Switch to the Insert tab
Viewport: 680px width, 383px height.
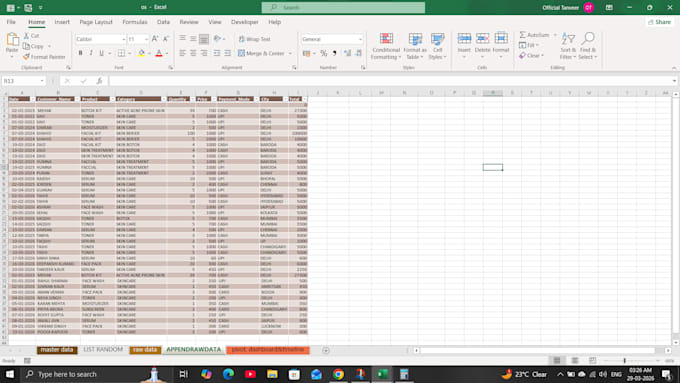pyautogui.click(x=62, y=22)
